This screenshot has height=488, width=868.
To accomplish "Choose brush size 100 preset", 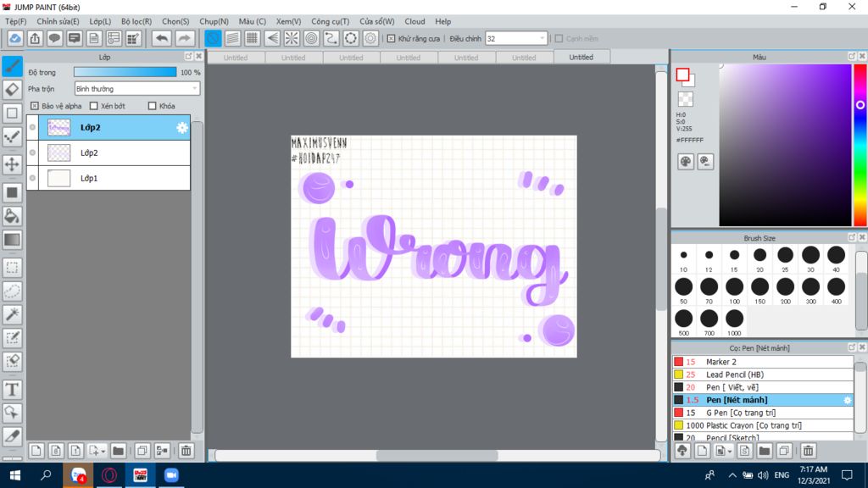I will click(734, 291).
